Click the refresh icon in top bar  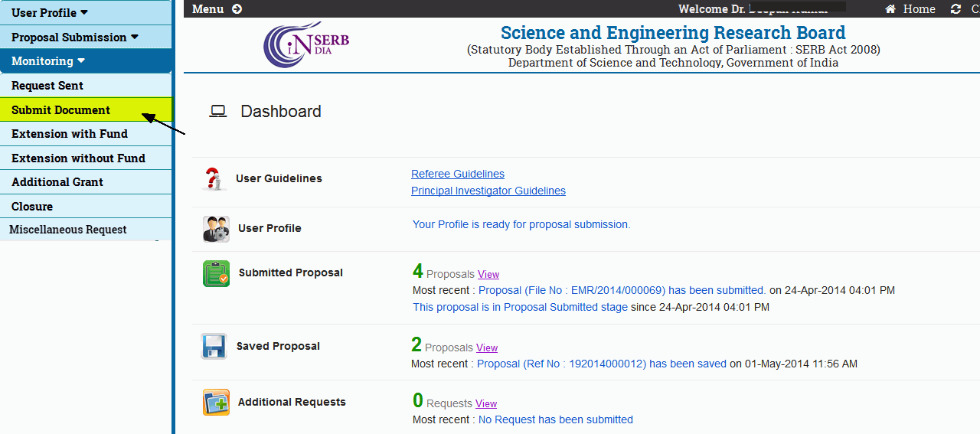point(955,9)
